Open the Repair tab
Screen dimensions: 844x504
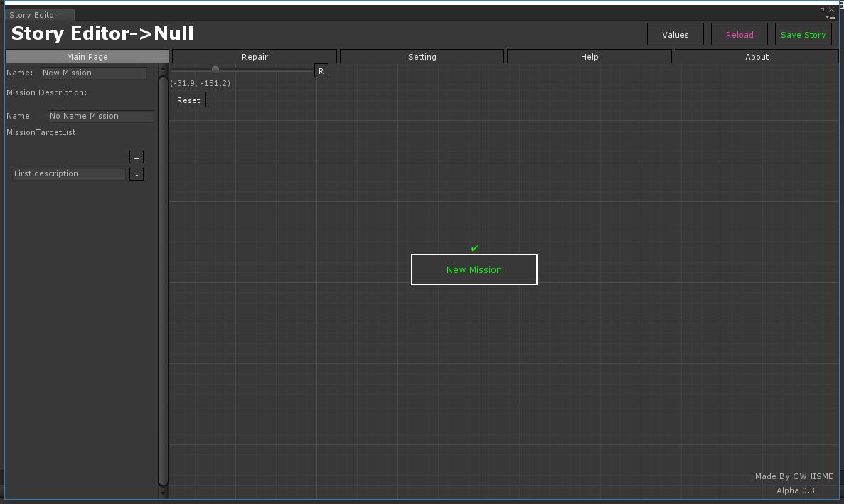coord(255,57)
